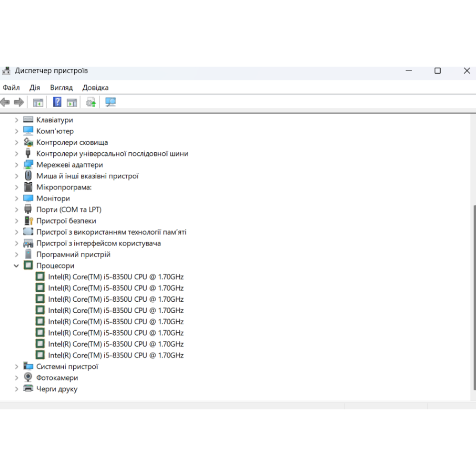Click the Пристрої безпеки key icon
This screenshot has height=476, width=476.
[29, 221]
